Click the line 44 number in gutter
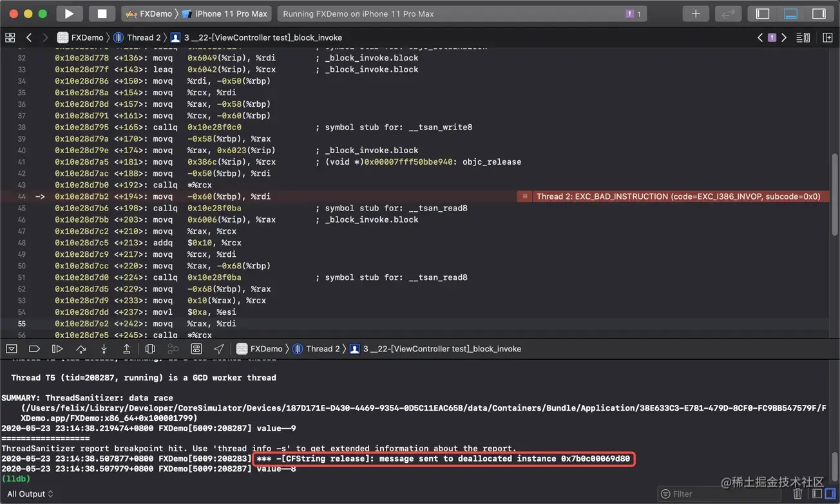The width and height of the screenshot is (840, 504). click(x=22, y=196)
